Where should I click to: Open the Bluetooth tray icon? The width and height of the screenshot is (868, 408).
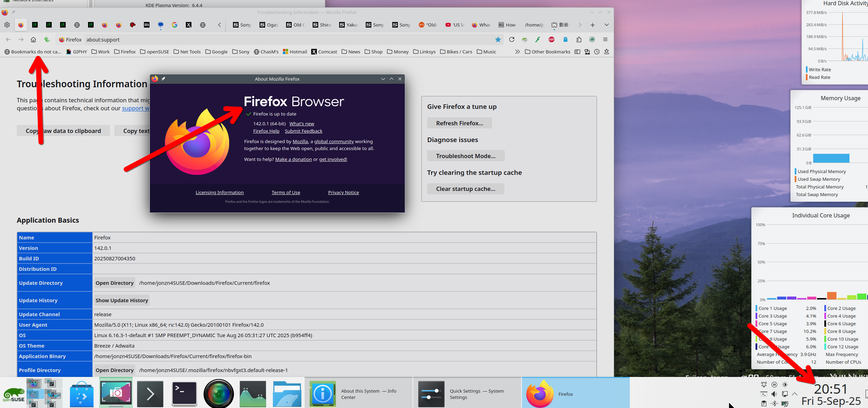[x=774, y=403]
